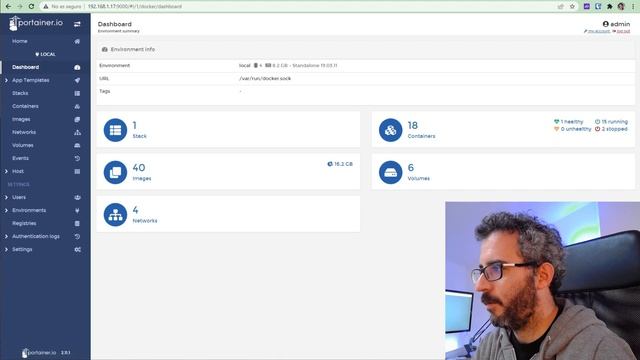Screen dimensions: 640x360
Task: Click the Images clone icon in sidebar
Action: 77,120
